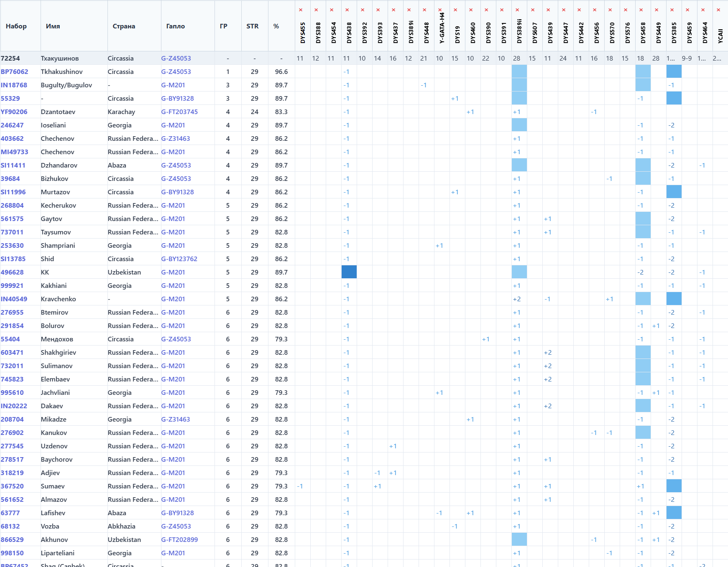
Task: Remove the DYS455 marker column
Action: pyautogui.click(x=301, y=10)
